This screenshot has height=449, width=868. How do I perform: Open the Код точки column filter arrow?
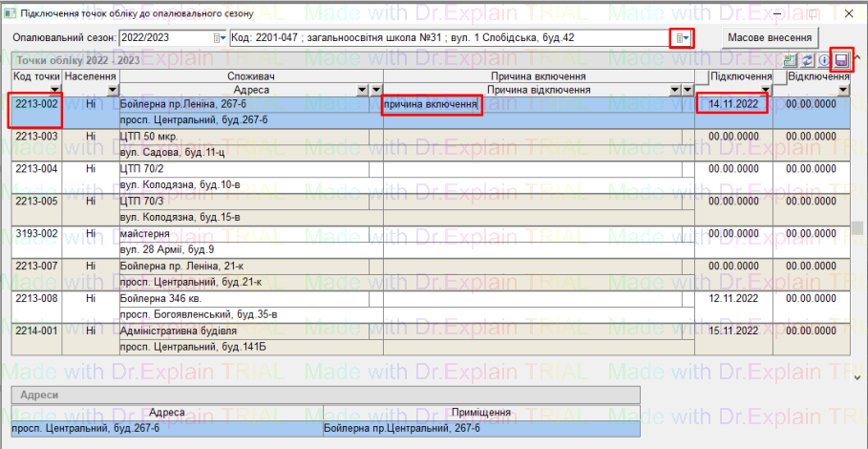(55, 90)
